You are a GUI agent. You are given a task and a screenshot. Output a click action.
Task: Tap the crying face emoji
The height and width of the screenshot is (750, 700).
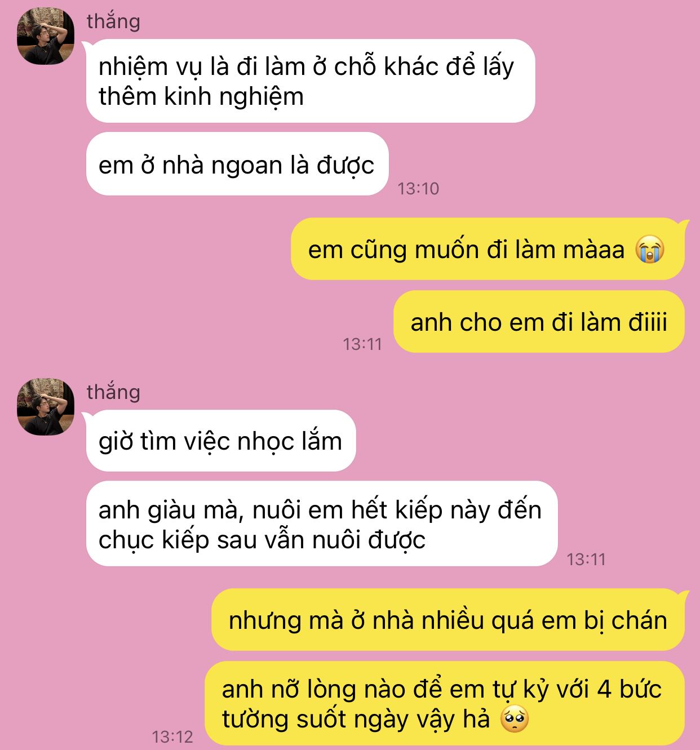click(650, 250)
